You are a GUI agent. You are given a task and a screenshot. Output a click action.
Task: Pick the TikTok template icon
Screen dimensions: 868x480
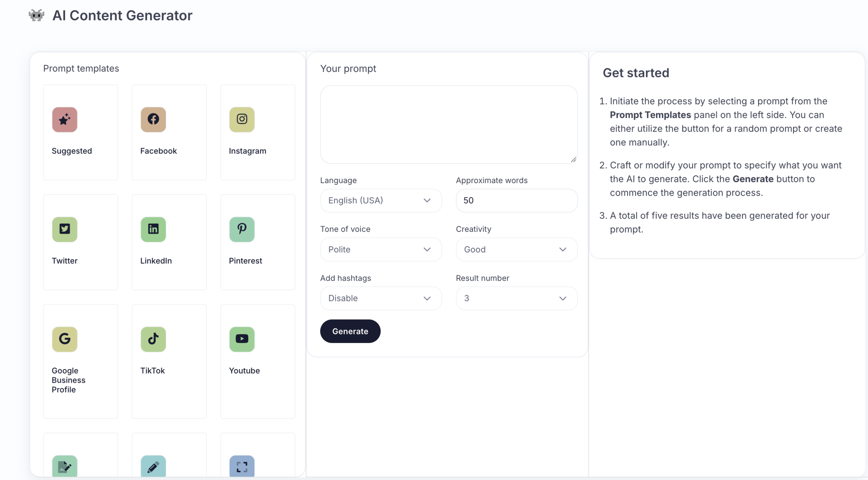153,339
